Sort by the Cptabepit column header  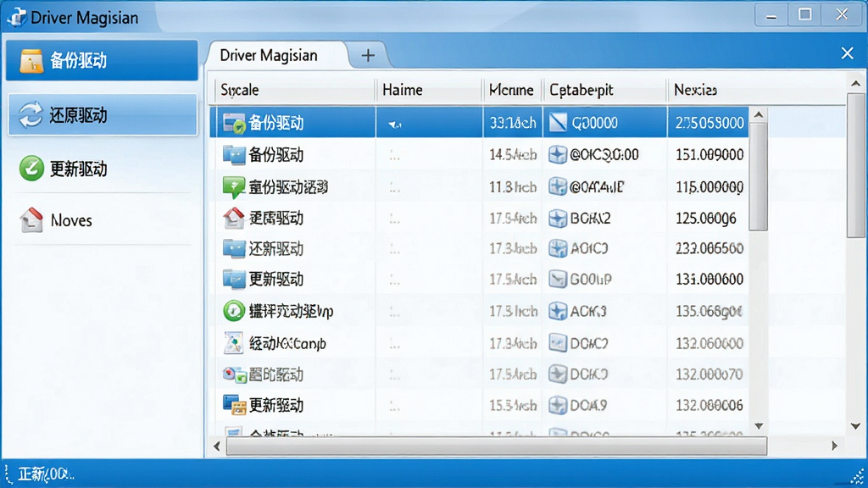(x=604, y=90)
